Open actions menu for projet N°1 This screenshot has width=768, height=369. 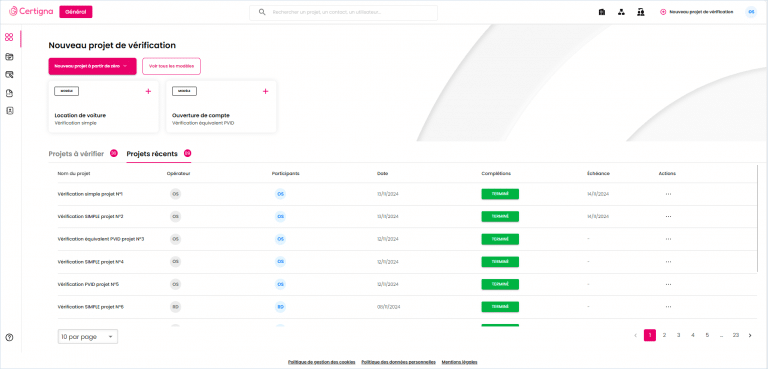pos(669,194)
